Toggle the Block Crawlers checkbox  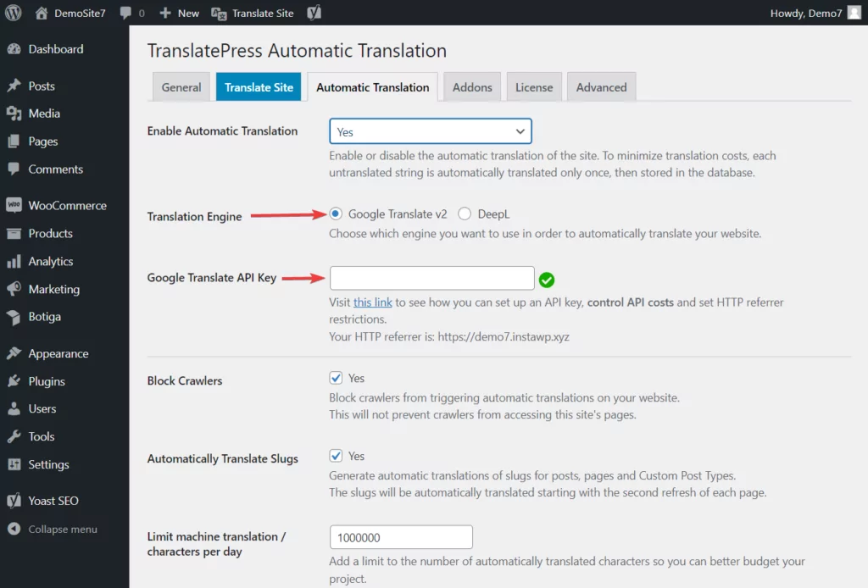tap(336, 378)
